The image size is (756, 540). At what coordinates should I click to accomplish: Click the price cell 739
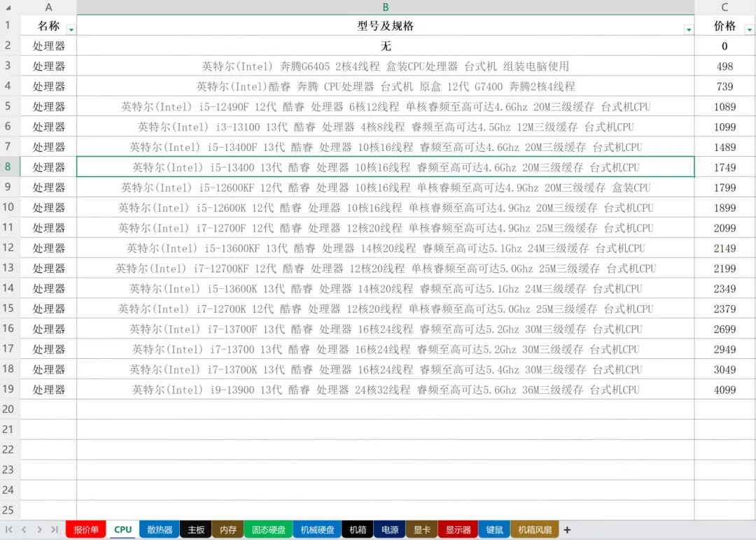724,86
